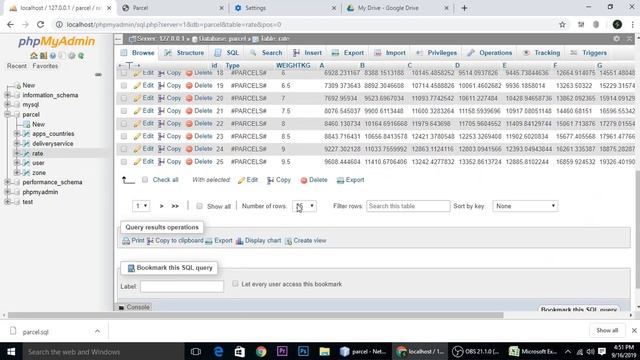The width and height of the screenshot is (640, 360).
Task: Reload the browser page
Action: (40, 24)
